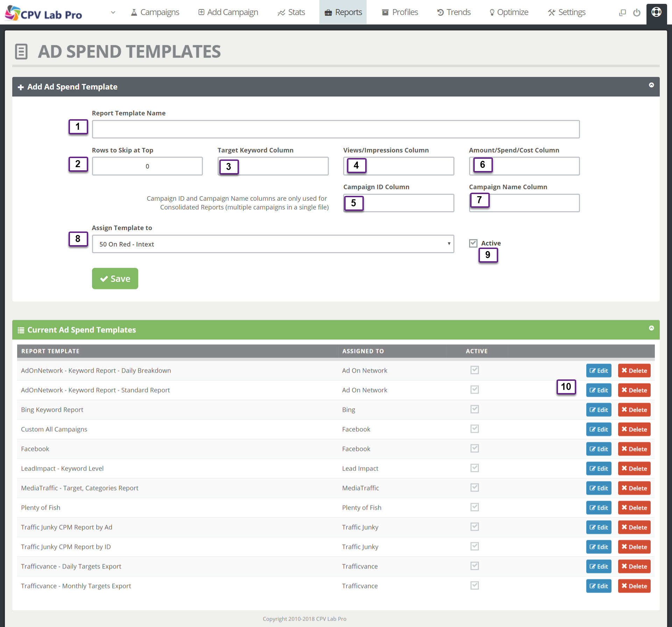Delete Trafficvance Daily Targets Export
672x627 pixels.
click(x=634, y=567)
